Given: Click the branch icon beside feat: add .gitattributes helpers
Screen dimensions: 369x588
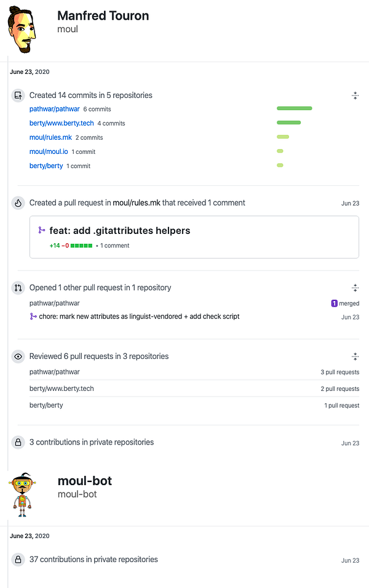Looking at the screenshot, I should click(x=42, y=230).
